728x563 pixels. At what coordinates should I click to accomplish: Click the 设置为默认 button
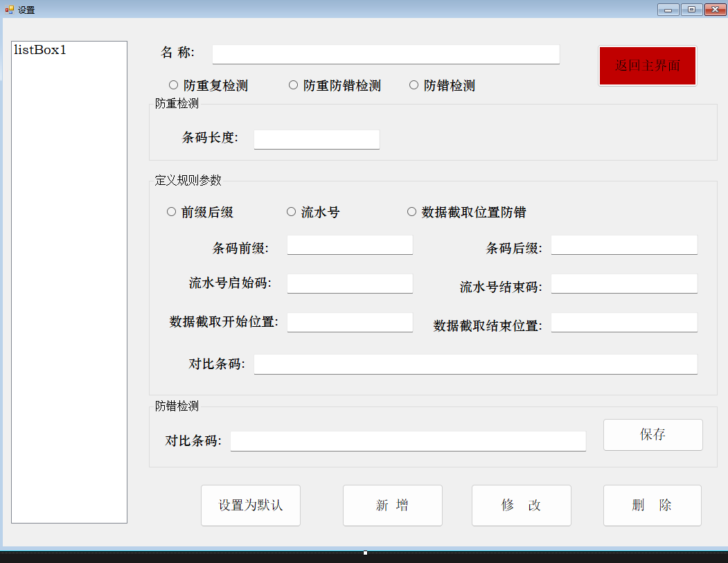tap(251, 506)
